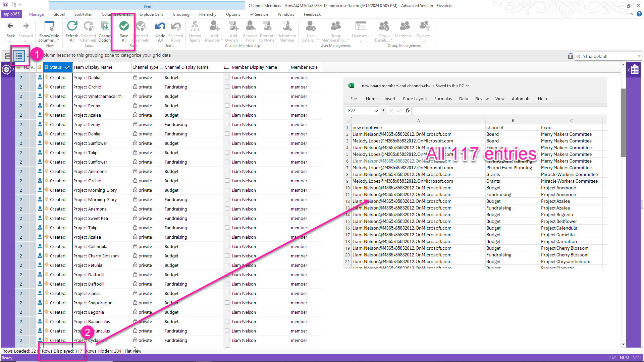Sort by Member Role column header

306,67
